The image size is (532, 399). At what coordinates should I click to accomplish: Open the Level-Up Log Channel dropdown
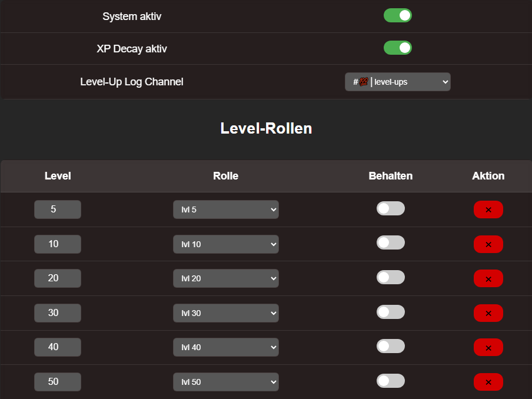(397, 82)
